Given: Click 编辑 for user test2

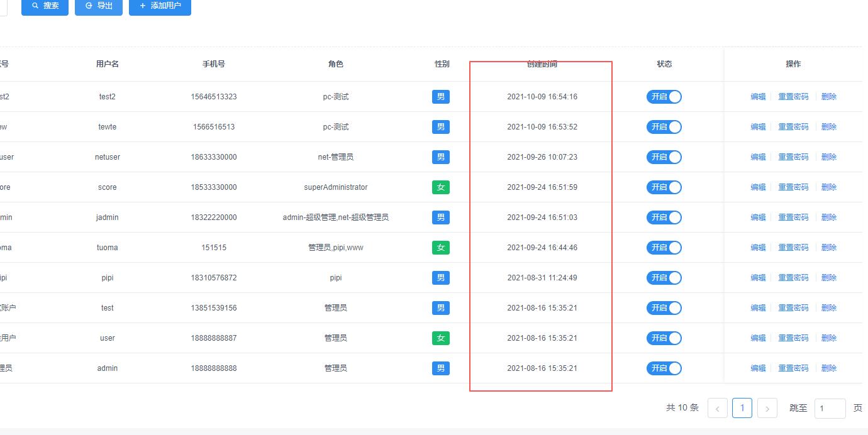Looking at the screenshot, I should (x=758, y=97).
